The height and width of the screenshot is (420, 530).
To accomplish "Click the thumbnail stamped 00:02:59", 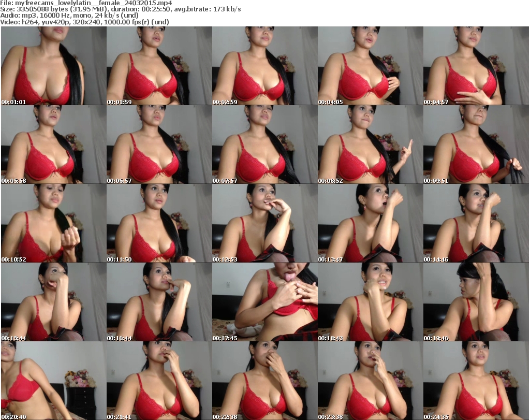I will coord(264,66).
